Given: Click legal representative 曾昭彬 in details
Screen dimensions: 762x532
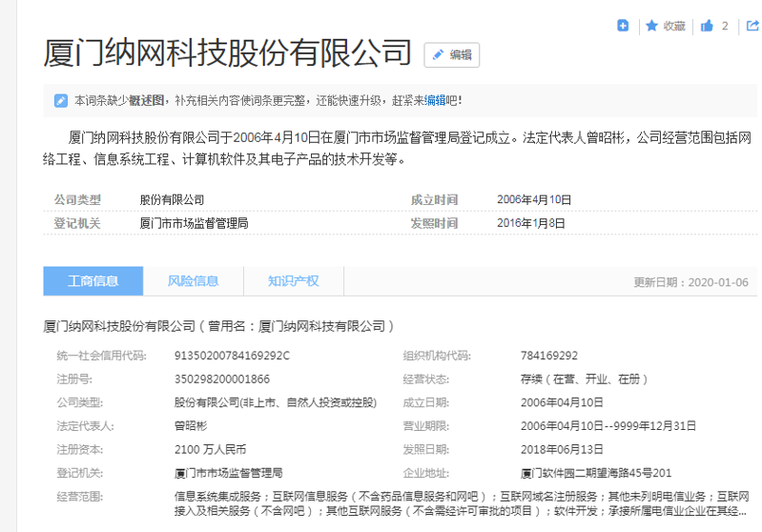Looking at the screenshot, I should [x=191, y=426].
